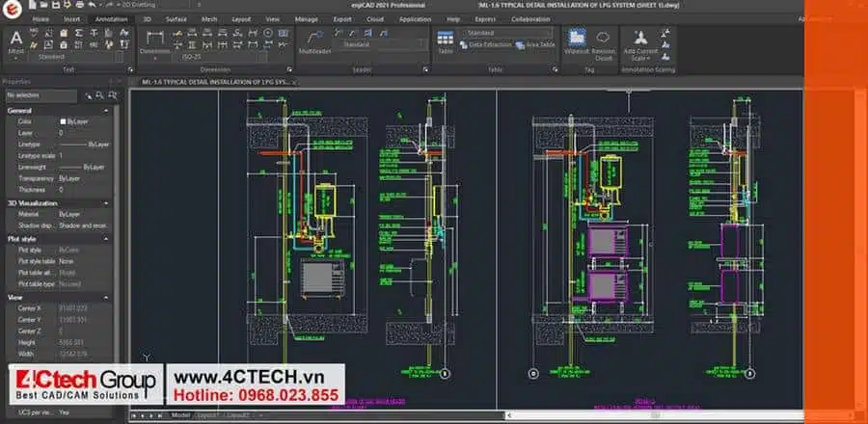
Task: Click the Open folder icon in quick access toolbar
Action: [41, 5]
